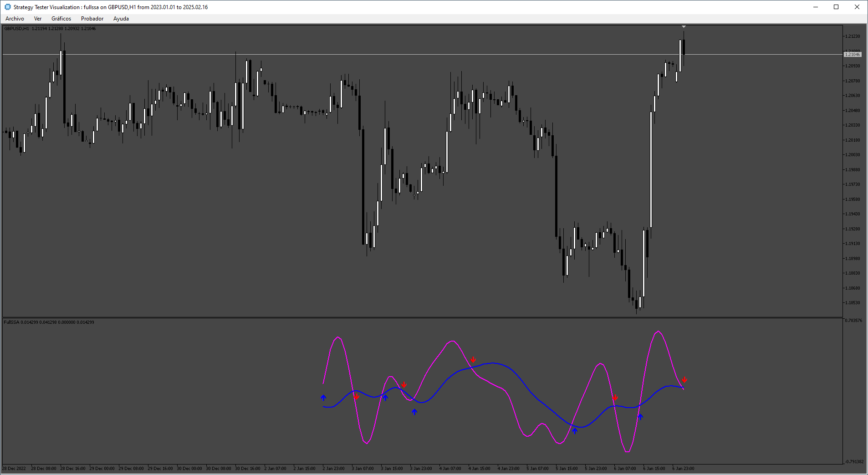This screenshot has height=475, width=868.
Task: Open the Ayuda menu
Action: point(121,19)
